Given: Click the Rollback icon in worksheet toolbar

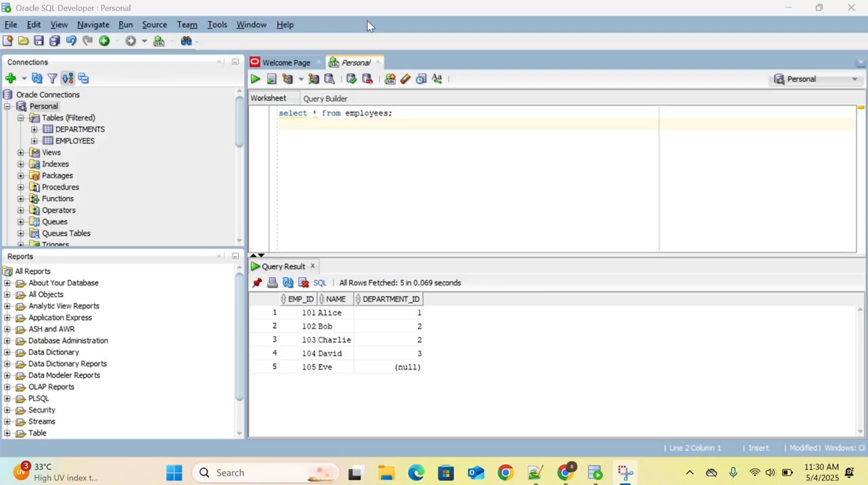Looking at the screenshot, I should (368, 79).
